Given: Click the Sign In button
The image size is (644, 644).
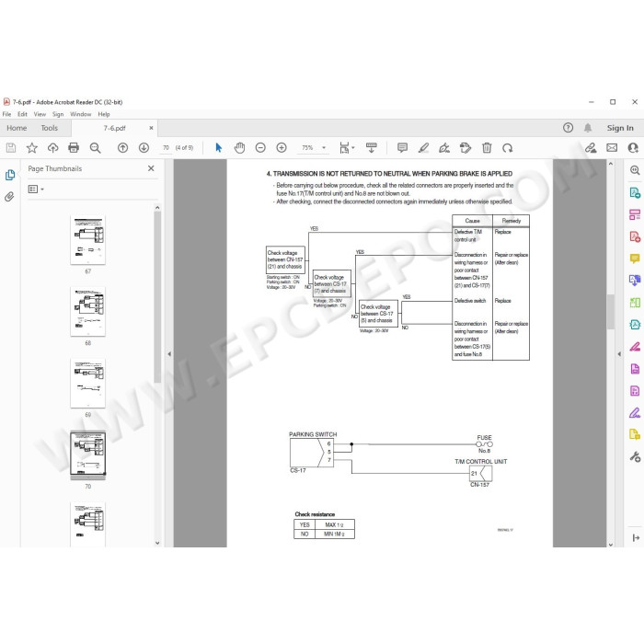Looking at the screenshot, I should (x=620, y=128).
